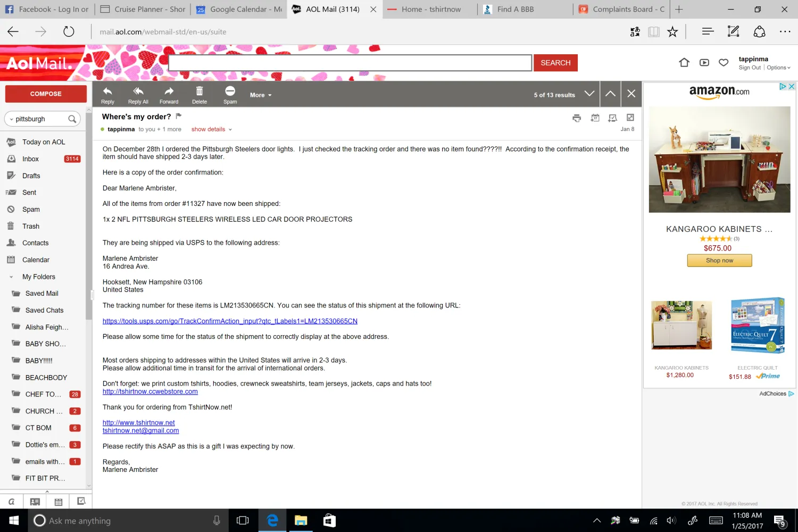Add page to favorites star
The width and height of the screenshot is (798, 532).
pos(672,32)
